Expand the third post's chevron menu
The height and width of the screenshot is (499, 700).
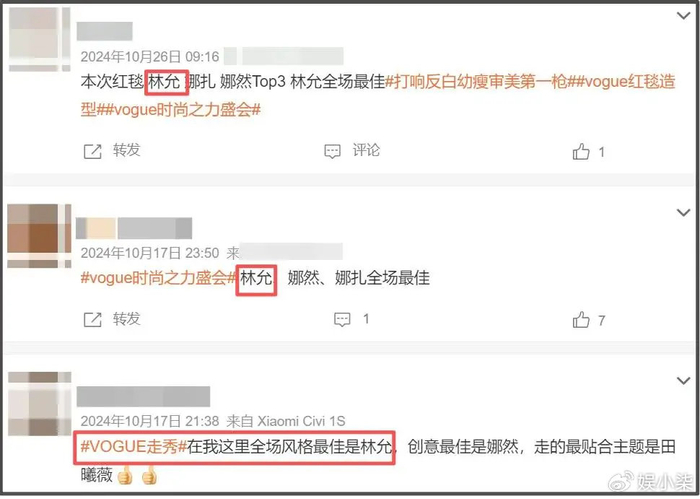click(683, 381)
